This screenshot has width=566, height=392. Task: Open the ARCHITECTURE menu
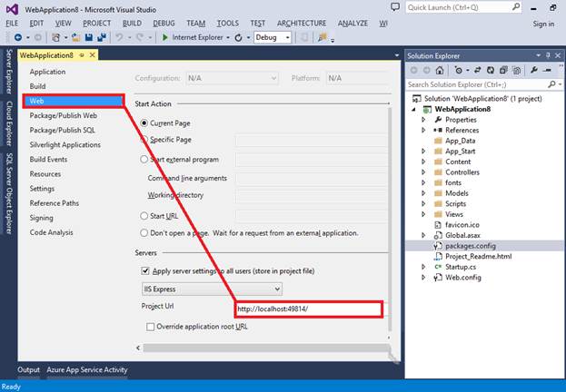[302, 24]
